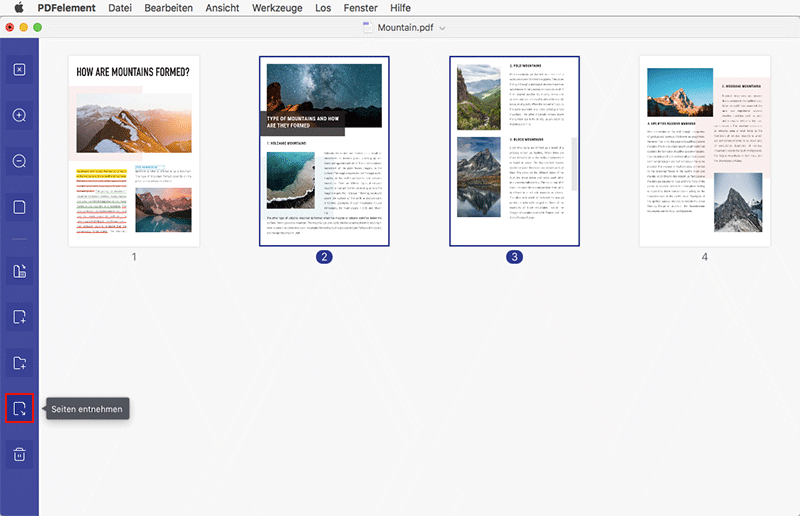The height and width of the screenshot is (516, 800).
Task: Zoom out on page thumbnails
Action: pyautogui.click(x=19, y=161)
